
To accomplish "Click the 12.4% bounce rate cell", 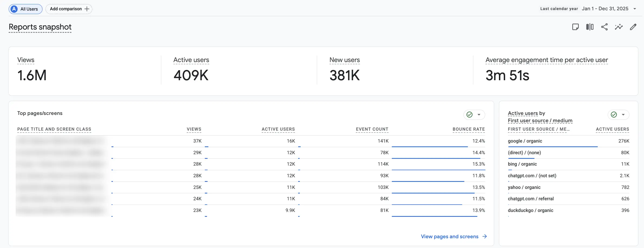I will tap(479, 141).
